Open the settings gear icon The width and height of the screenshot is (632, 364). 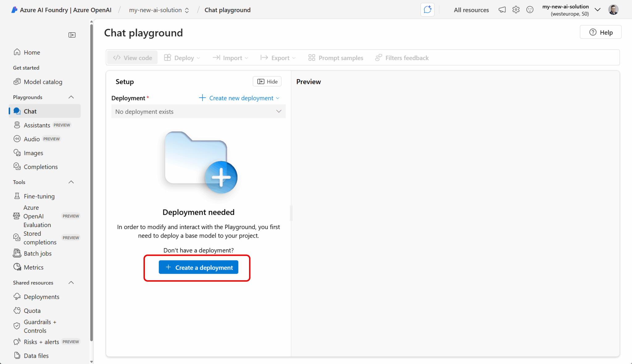[516, 10]
